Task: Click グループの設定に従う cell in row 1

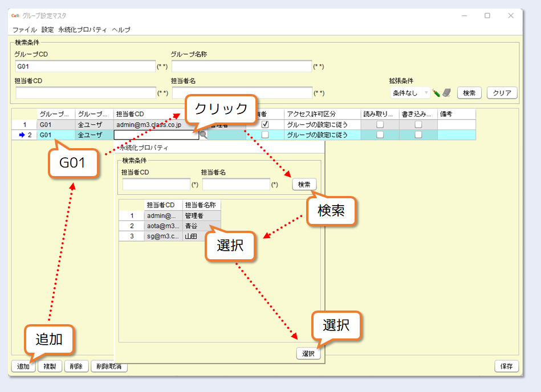Action: [323, 124]
